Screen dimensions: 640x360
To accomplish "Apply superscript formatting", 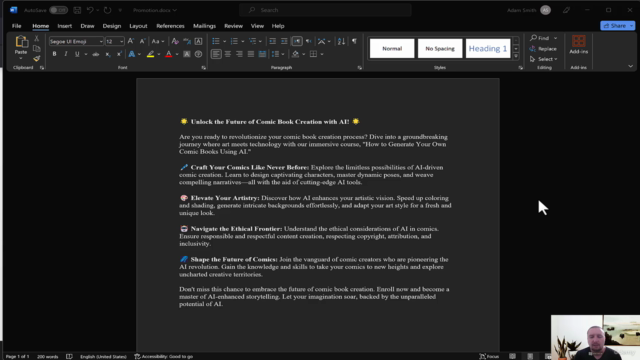I will [119, 54].
